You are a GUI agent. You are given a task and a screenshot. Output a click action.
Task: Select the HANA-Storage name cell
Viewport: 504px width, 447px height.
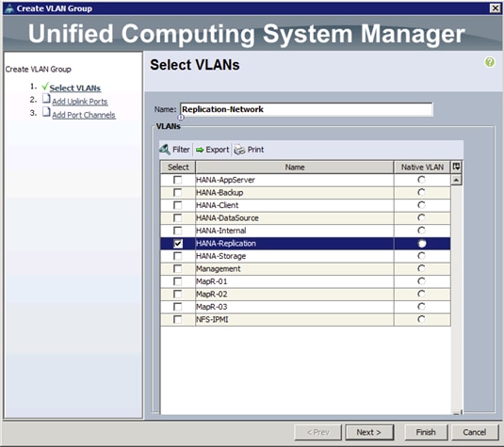[x=295, y=256]
